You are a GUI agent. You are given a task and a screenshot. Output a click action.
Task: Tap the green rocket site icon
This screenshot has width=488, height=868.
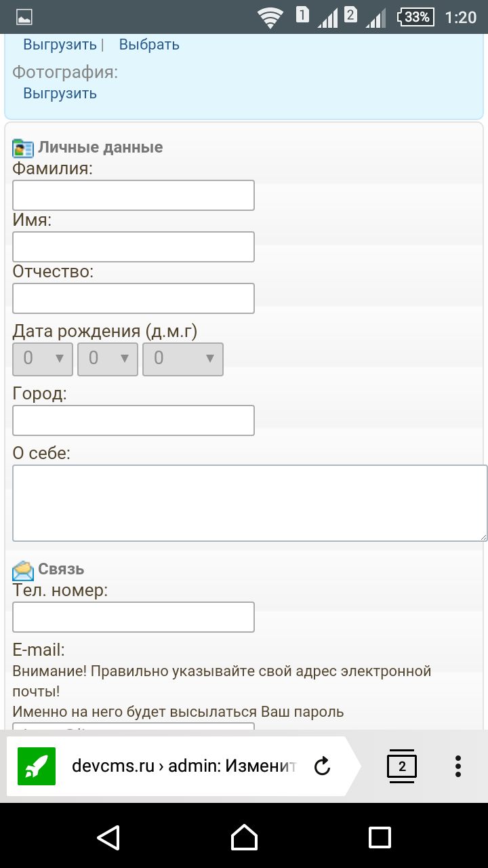pyautogui.click(x=37, y=766)
